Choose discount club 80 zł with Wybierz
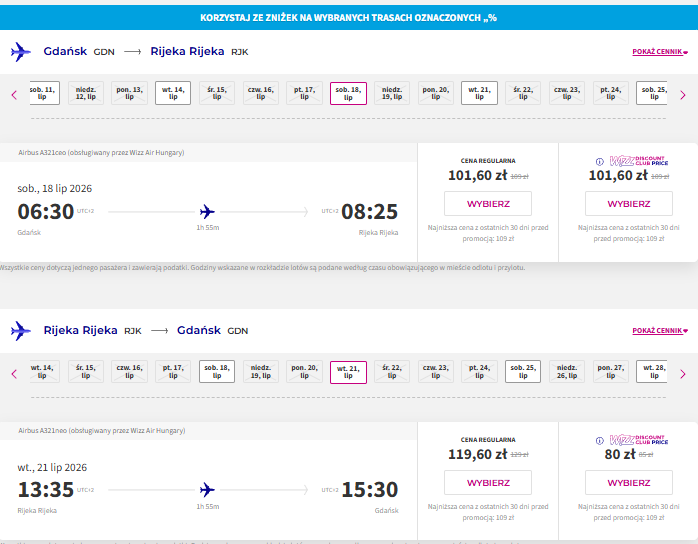Screen dimensions: 698x544 629,483
